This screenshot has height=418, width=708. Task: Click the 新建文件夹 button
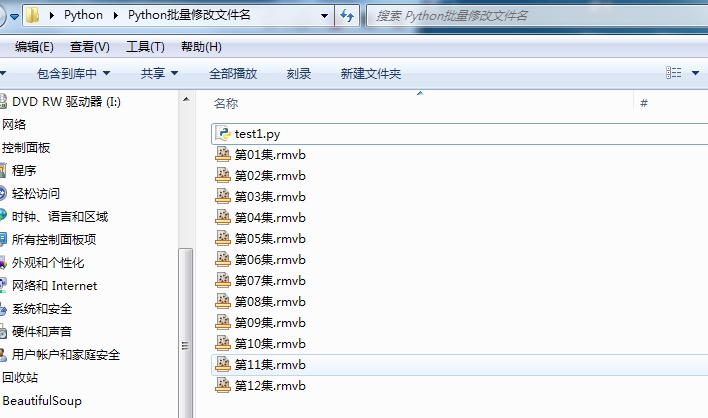[x=371, y=73]
